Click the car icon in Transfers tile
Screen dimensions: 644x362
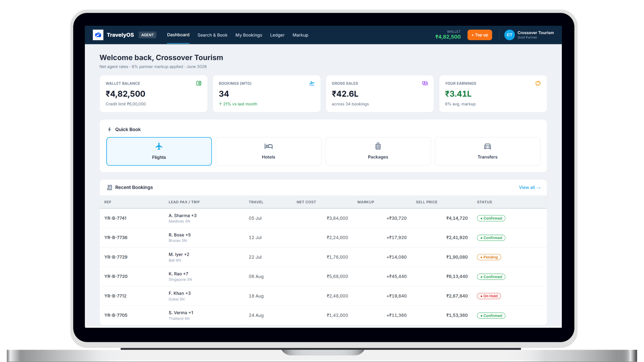point(488,146)
